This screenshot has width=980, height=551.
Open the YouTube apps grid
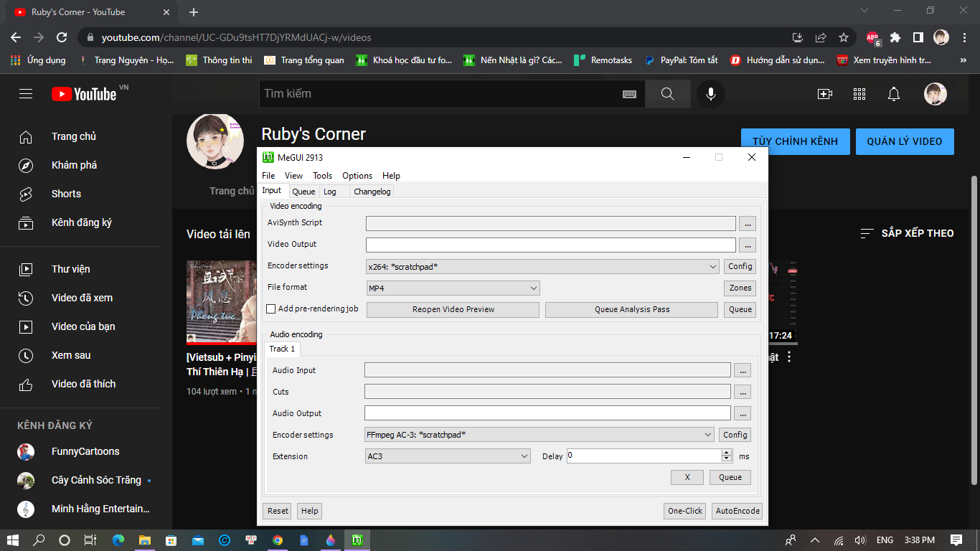click(x=859, y=93)
